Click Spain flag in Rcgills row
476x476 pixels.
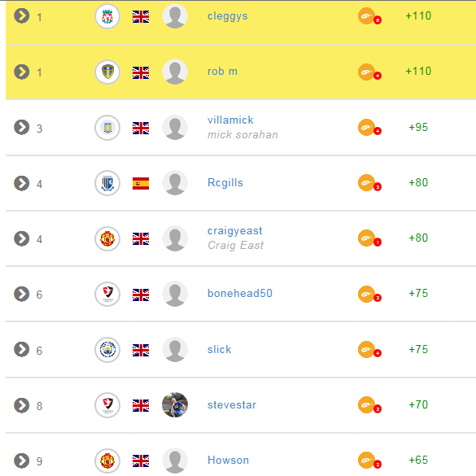tap(141, 183)
